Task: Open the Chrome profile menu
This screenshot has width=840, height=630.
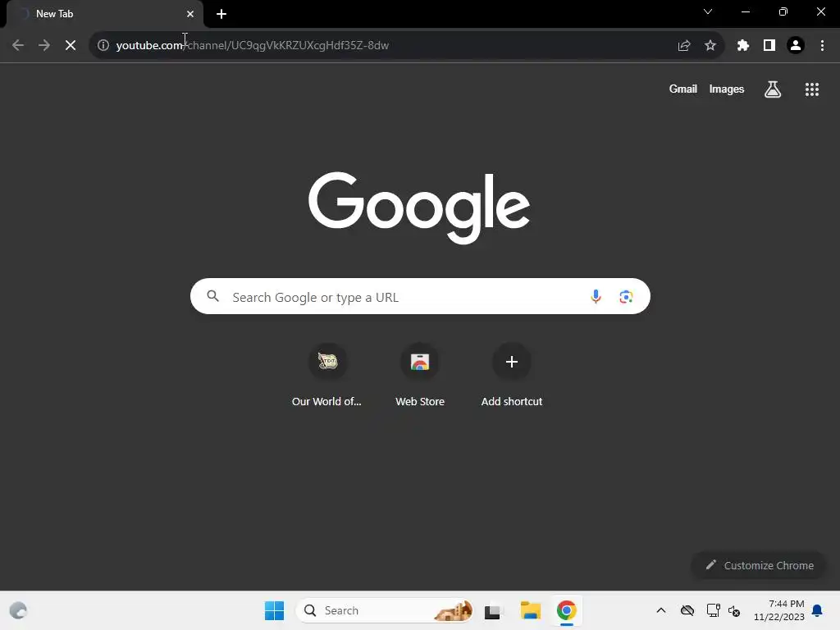Action: click(x=796, y=46)
